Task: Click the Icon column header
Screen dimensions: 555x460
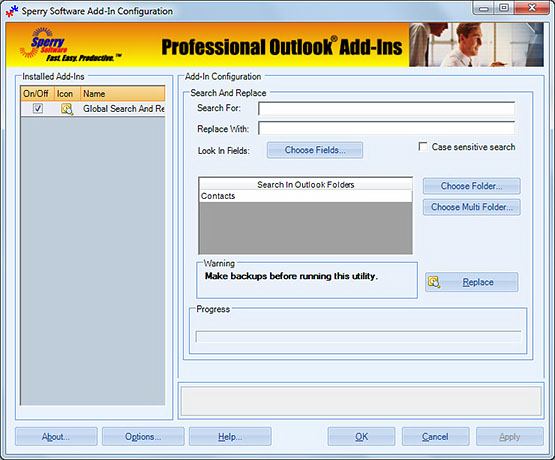Action: [x=67, y=94]
